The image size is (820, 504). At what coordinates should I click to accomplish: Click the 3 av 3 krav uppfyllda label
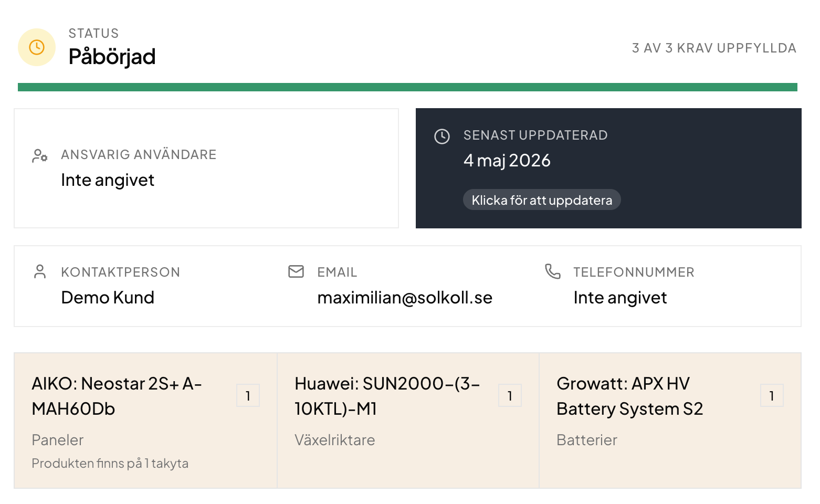click(x=714, y=48)
